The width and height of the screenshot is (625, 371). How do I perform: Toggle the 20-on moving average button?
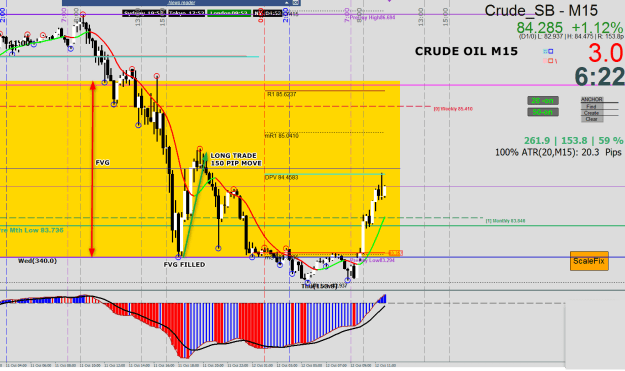[542, 100]
